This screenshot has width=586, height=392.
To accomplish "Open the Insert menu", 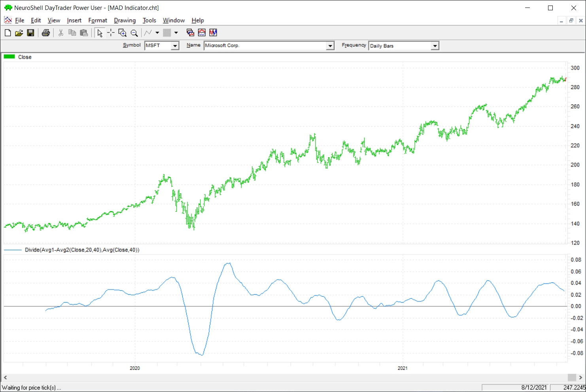I will coord(74,21).
